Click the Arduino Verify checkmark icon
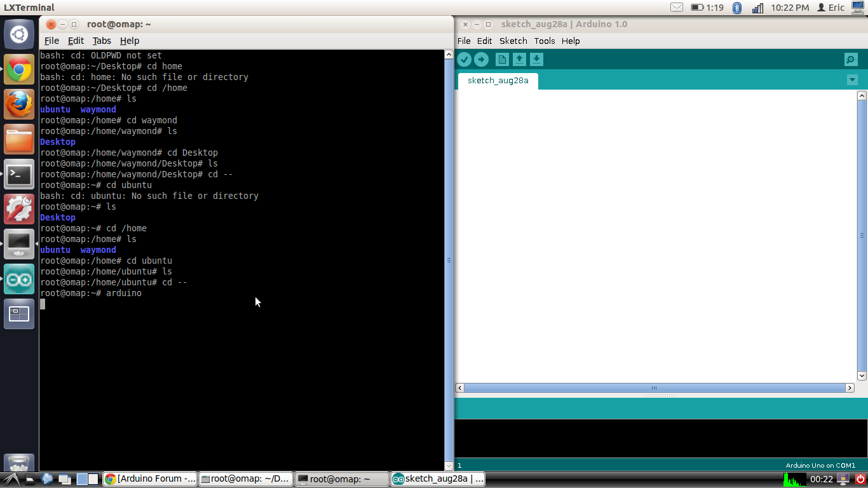 465,60
